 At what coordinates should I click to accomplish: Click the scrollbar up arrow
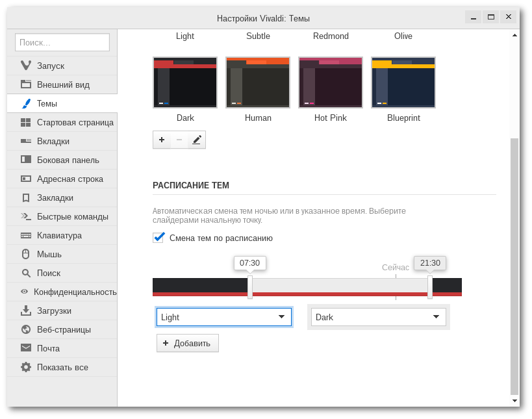(x=514, y=35)
